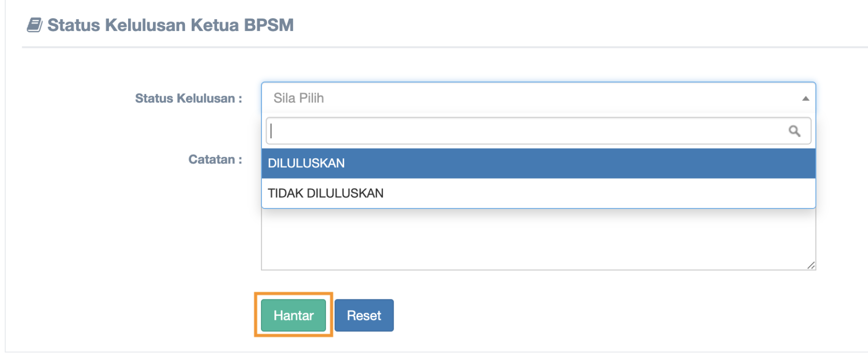Place the cursor in the dropdown filter input
868x354 pixels.
[517, 131]
